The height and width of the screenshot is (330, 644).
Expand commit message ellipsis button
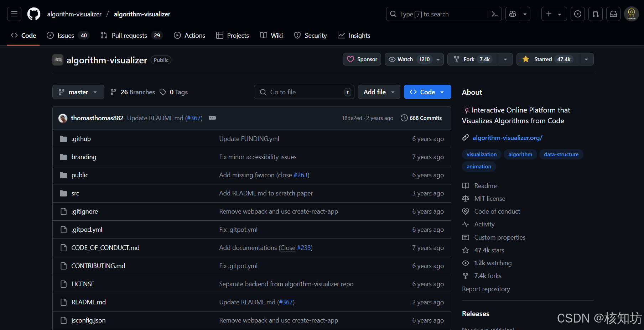(212, 118)
